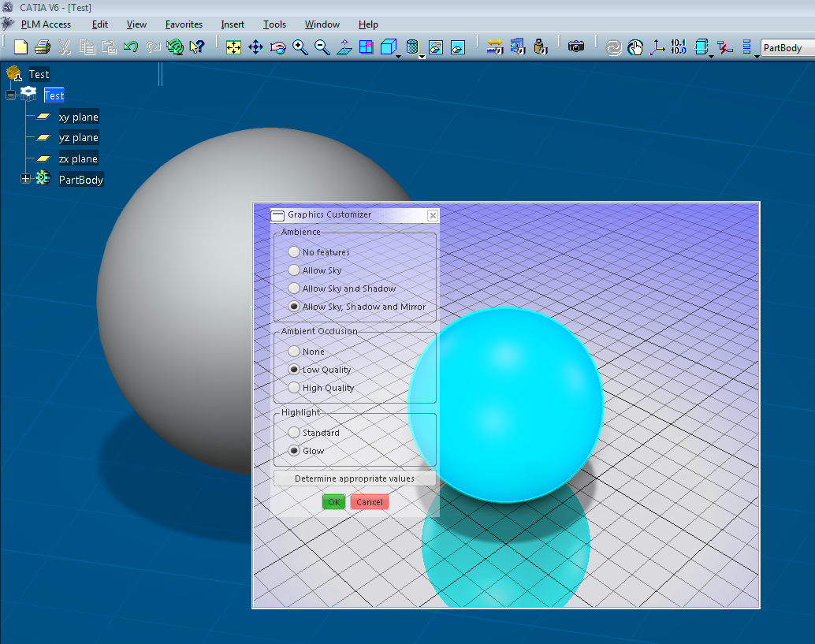
Task: Select the Pan four-arrow tool
Action: pyautogui.click(x=255, y=47)
